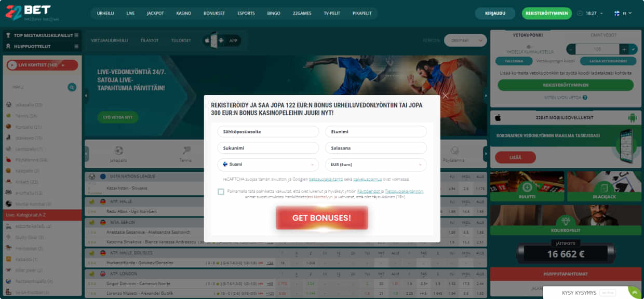Toggle the green checkmark beside the stake field

point(633,49)
